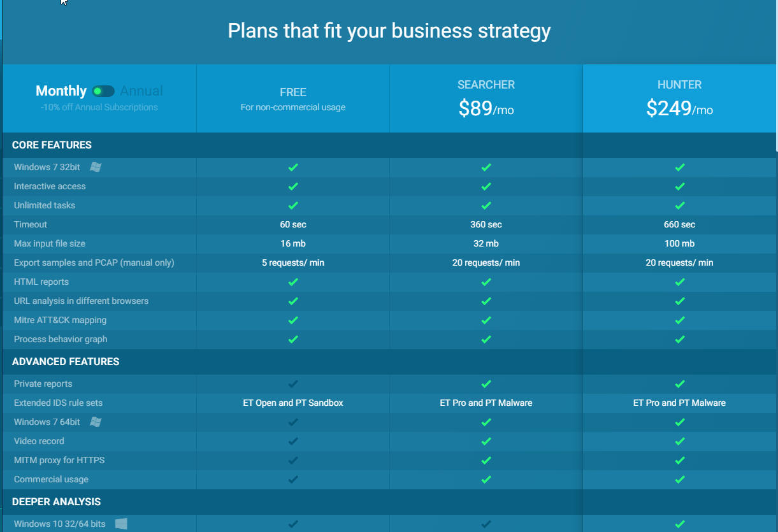The image size is (778, 532).
Task: Click Hunter checkmark for Windows 10 32/64 bits
Action: [x=680, y=524]
